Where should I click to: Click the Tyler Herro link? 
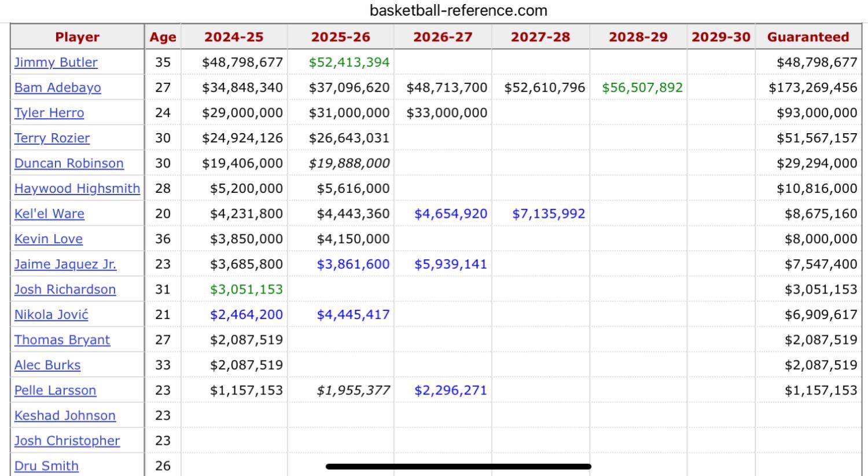[49, 113]
